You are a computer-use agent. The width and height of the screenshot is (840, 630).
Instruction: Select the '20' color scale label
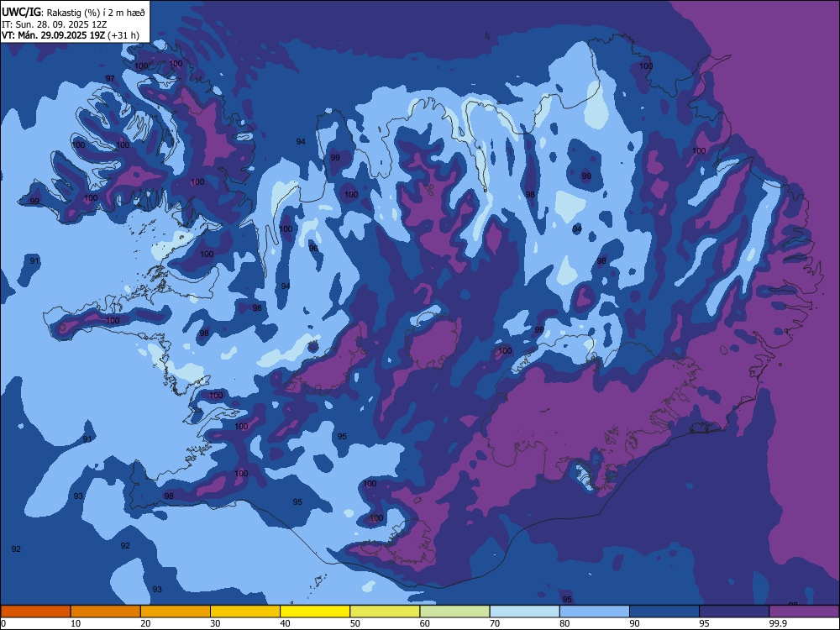pos(145,623)
